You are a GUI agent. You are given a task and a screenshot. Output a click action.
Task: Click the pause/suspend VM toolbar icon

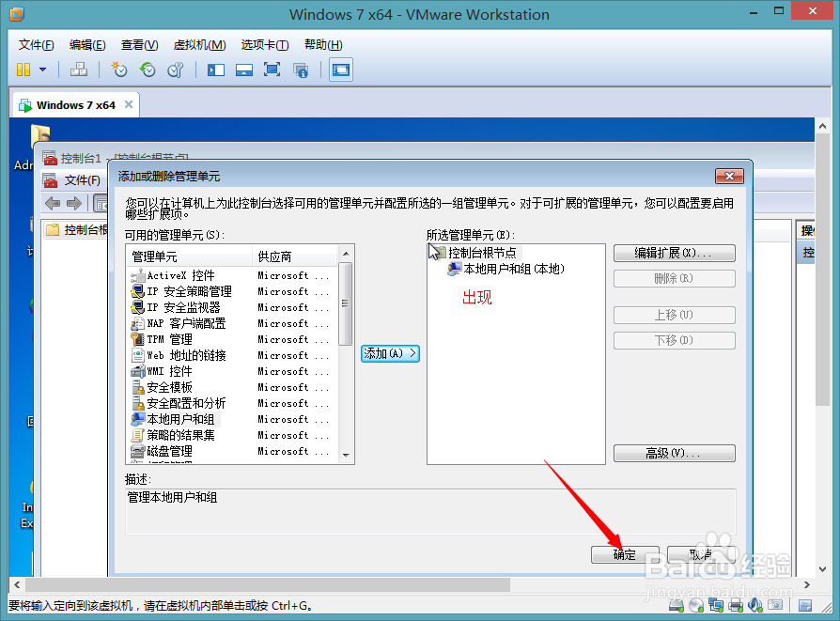(x=23, y=70)
